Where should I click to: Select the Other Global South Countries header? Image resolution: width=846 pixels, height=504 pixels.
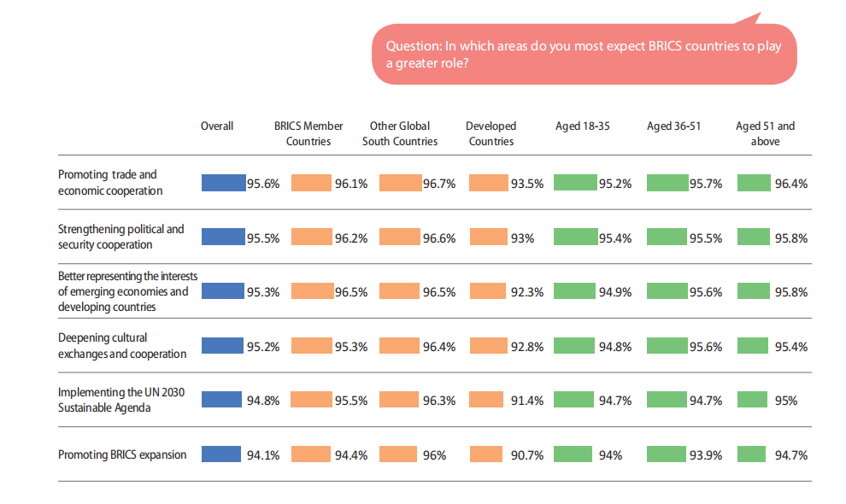[400, 133]
